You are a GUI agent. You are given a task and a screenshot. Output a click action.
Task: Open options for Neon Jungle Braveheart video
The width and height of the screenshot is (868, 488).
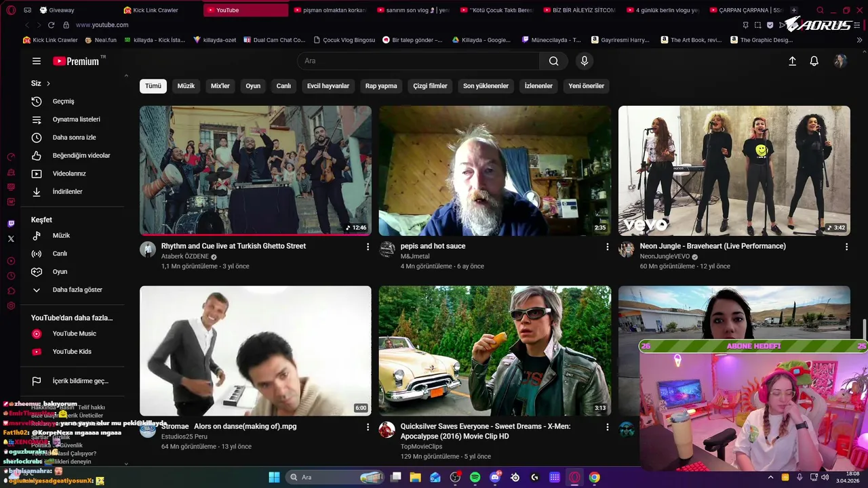(x=846, y=247)
